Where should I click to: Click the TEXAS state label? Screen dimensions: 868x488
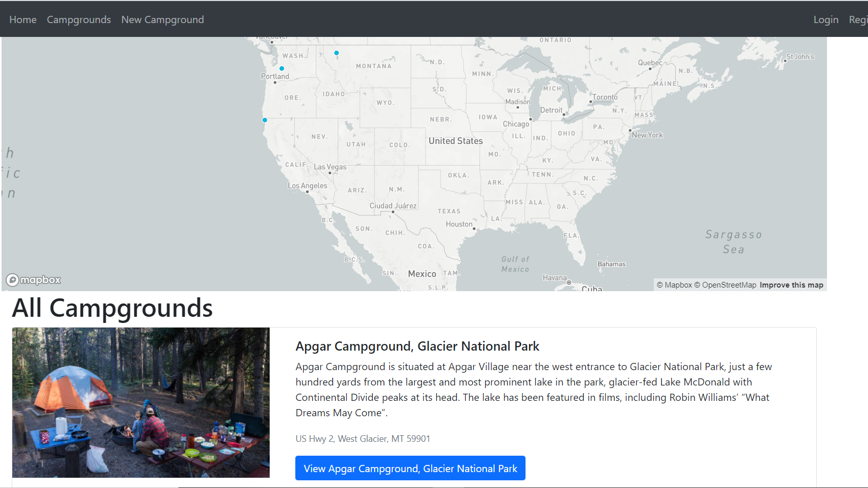449,211
